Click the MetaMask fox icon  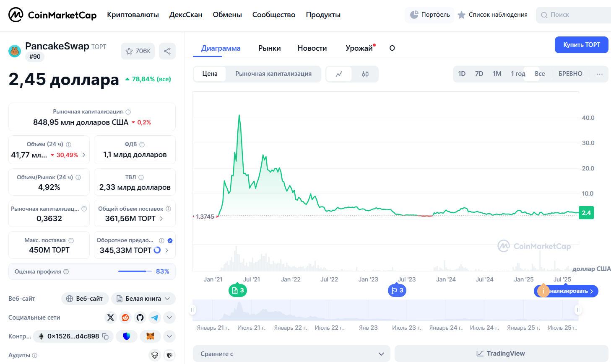pos(150,336)
